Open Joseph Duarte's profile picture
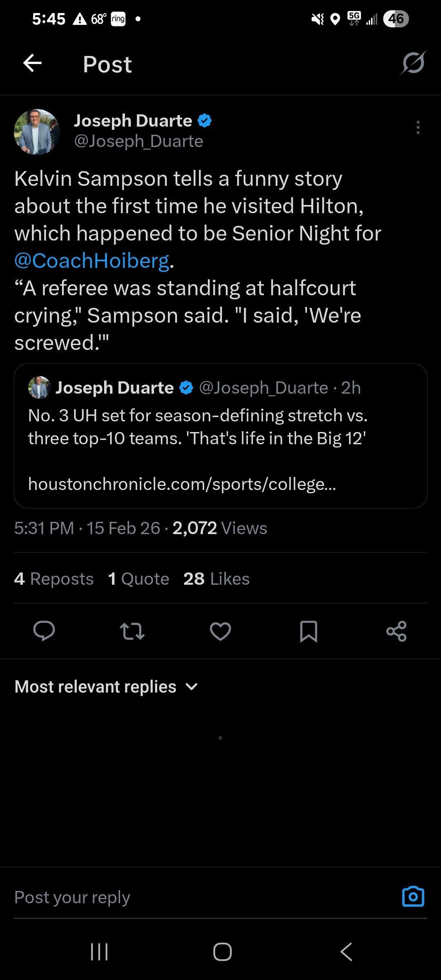 (37, 131)
